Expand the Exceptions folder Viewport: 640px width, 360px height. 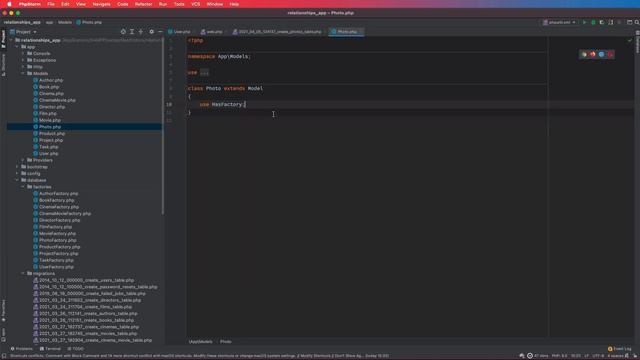[23, 60]
